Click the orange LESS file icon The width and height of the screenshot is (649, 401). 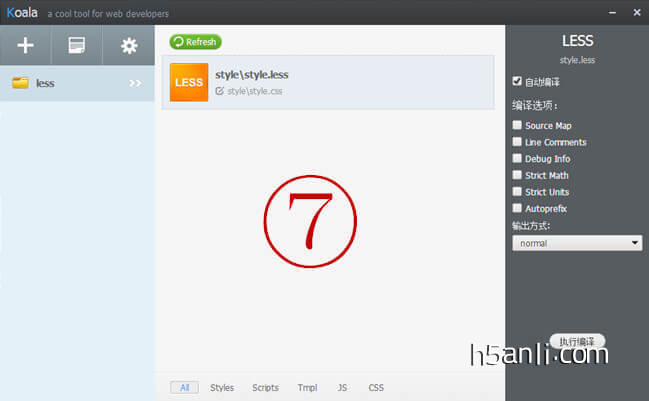(189, 82)
